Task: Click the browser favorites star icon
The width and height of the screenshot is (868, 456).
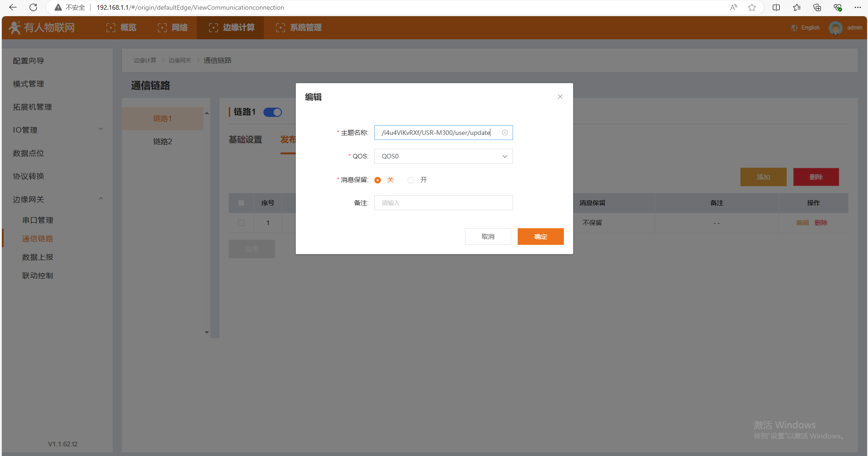Action: pyautogui.click(x=752, y=7)
